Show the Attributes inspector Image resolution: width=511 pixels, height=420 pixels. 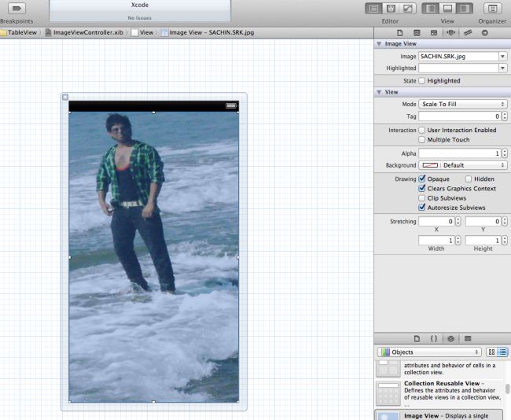pyautogui.click(x=450, y=33)
